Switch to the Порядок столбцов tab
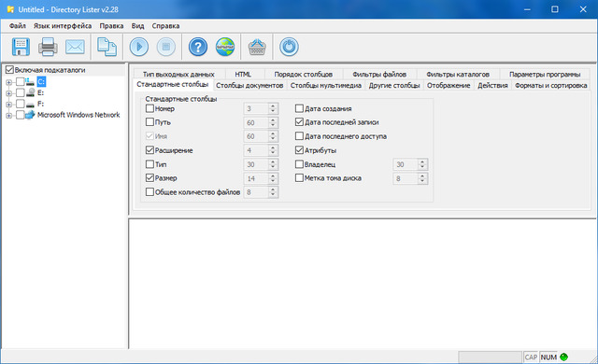The height and width of the screenshot is (364, 598). pos(303,75)
